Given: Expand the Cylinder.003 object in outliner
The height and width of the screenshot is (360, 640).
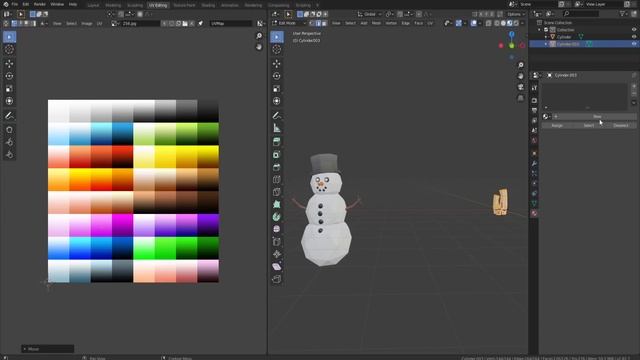Looking at the screenshot, I should coord(546,44).
